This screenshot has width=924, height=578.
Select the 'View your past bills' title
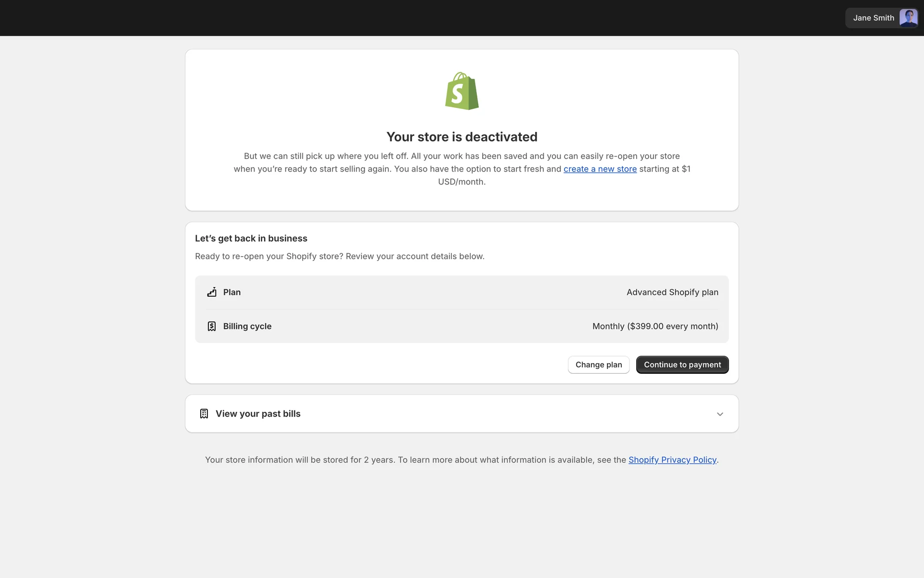pos(258,414)
